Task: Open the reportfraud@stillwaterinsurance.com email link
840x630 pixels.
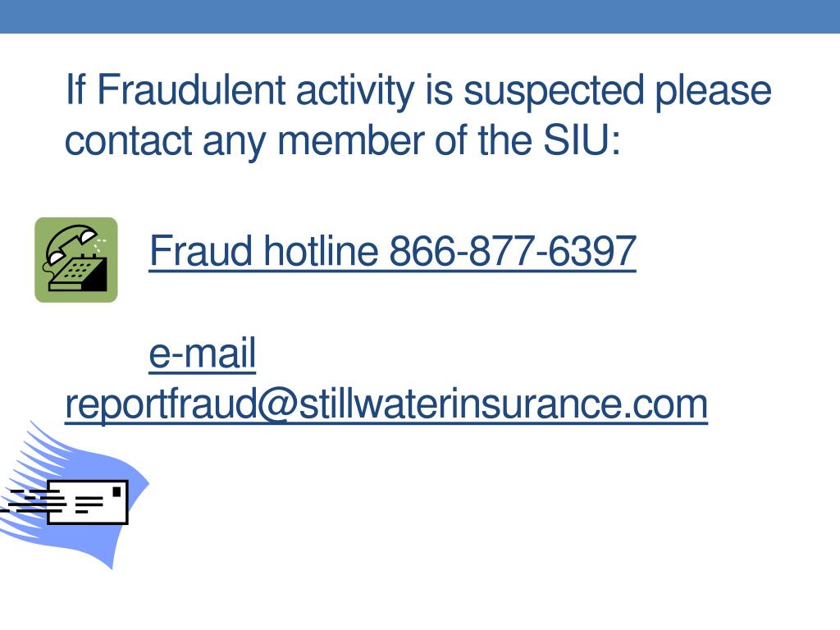Action: [x=386, y=404]
